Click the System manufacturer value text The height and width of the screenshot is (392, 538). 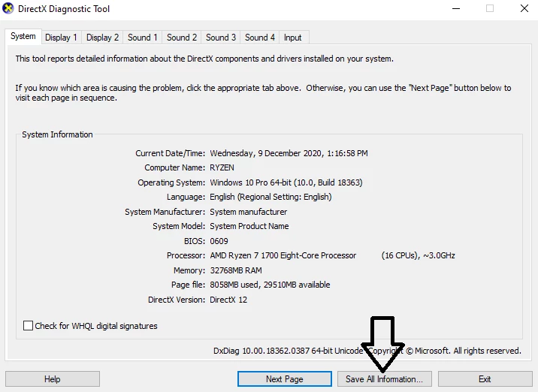[x=249, y=212]
